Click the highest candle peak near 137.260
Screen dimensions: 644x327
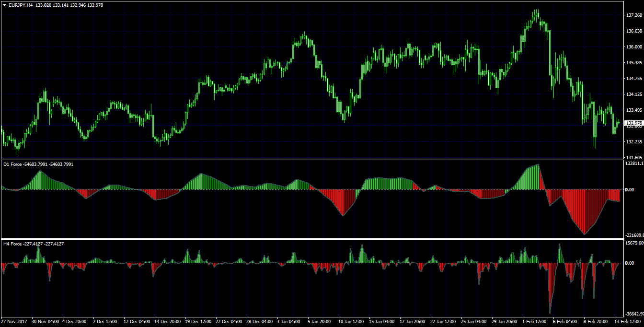(537, 12)
